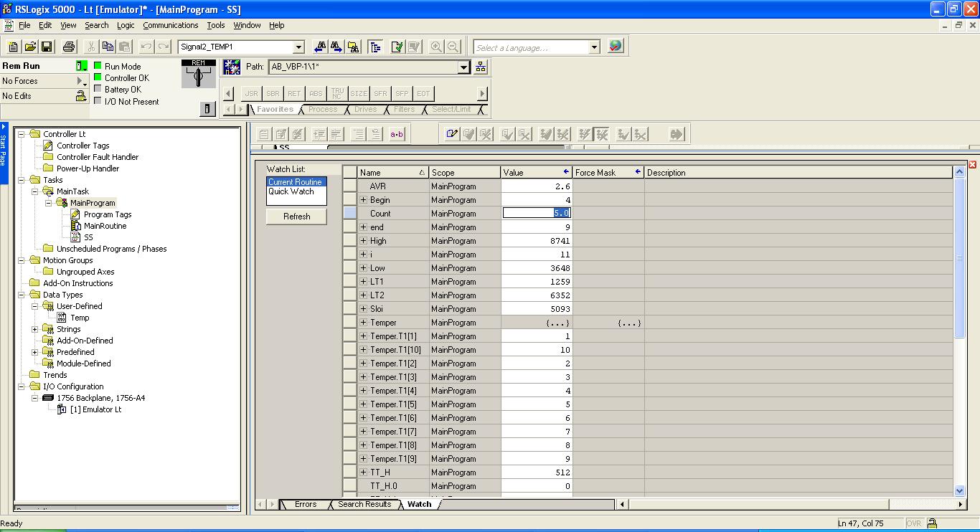Expand the Begin tag in watch list

pyautogui.click(x=364, y=200)
